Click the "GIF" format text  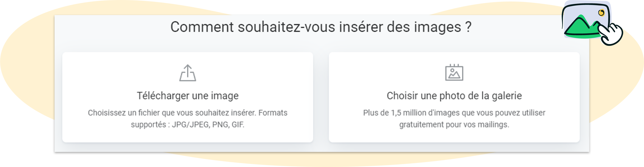point(238,125)
